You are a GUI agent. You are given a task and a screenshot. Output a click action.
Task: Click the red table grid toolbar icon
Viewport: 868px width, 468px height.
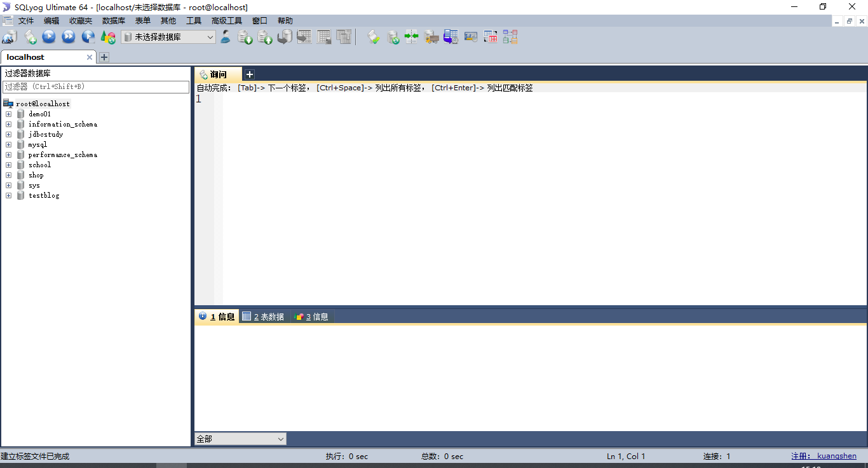tap(491, 37)
